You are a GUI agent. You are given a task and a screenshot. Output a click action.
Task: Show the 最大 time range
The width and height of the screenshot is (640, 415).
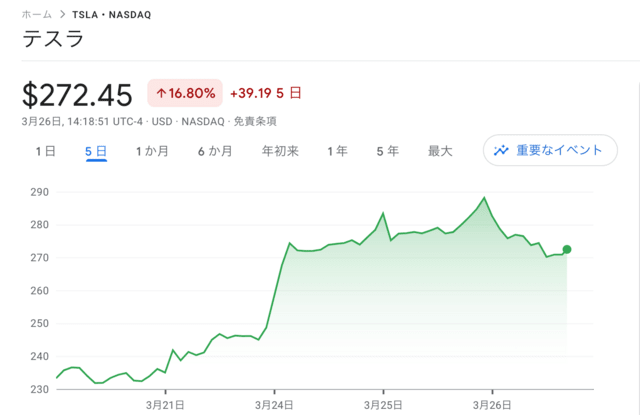pyautogui.click(x=440, y=151)
